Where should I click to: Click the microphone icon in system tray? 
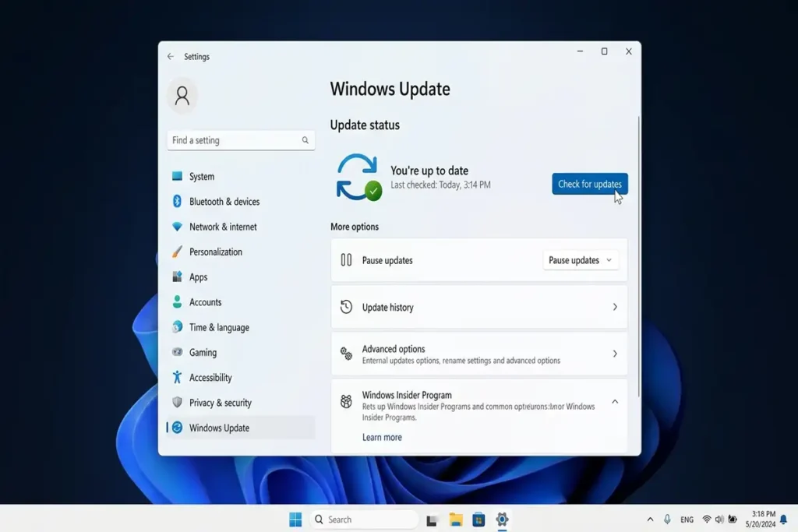click(x=667, y=520)
